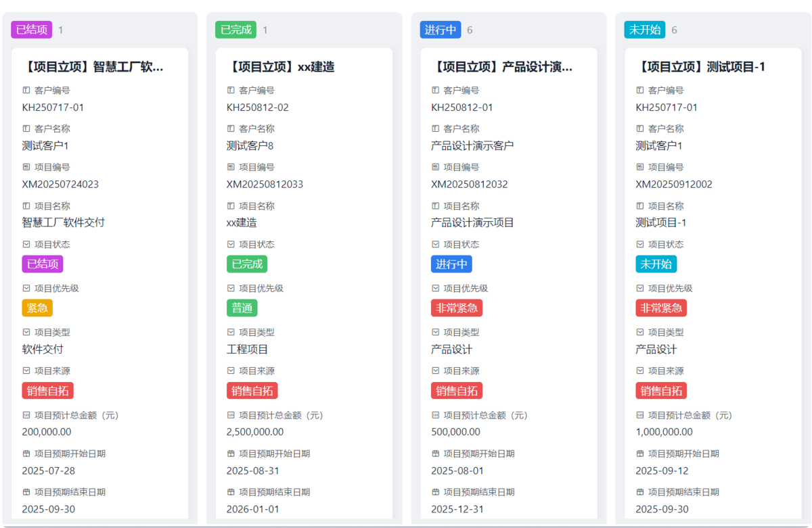The height and width of the screenshot is (528, 812).
Task: Click project number XM20250724023
Action: point(60,184)
